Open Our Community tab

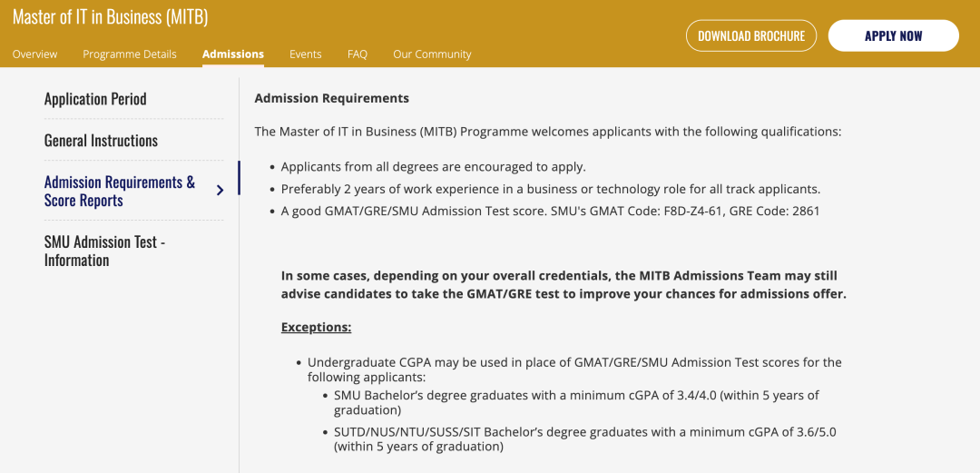click(432, 54)
